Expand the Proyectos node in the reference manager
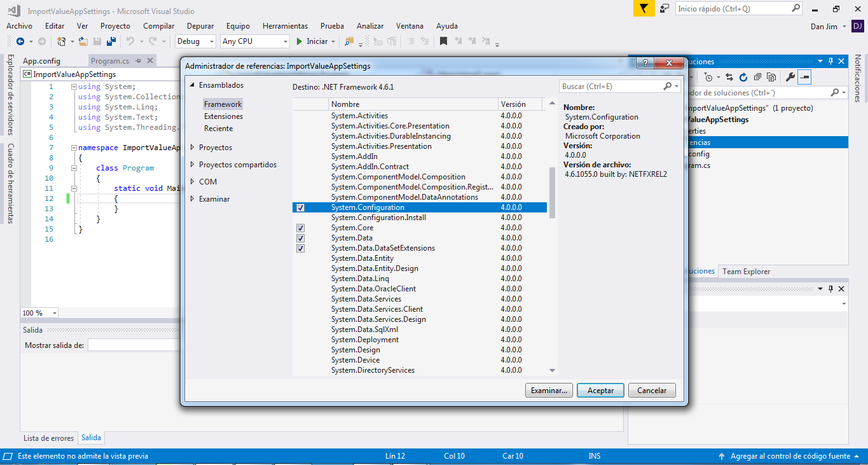 click(193, 148)
